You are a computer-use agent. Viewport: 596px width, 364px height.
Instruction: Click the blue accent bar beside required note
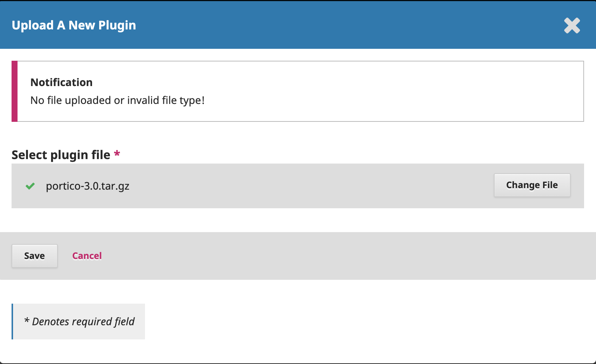point(12,322)
